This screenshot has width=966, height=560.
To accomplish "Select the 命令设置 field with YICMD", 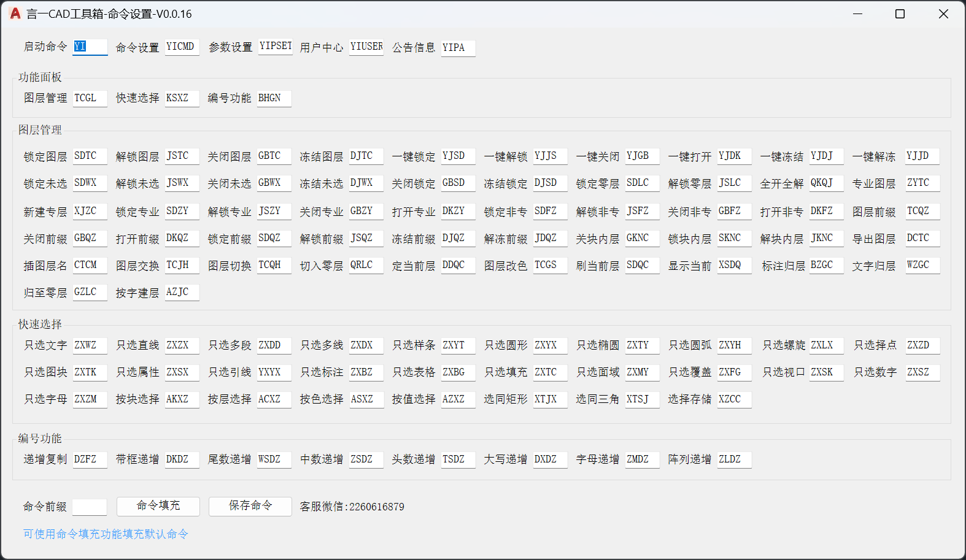I will point(182,47).
